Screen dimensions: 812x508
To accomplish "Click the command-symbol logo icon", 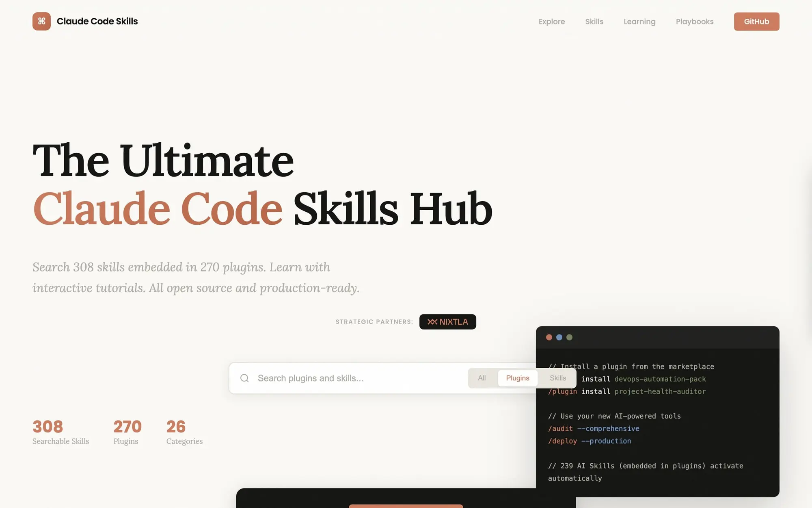I will [41, 21].
